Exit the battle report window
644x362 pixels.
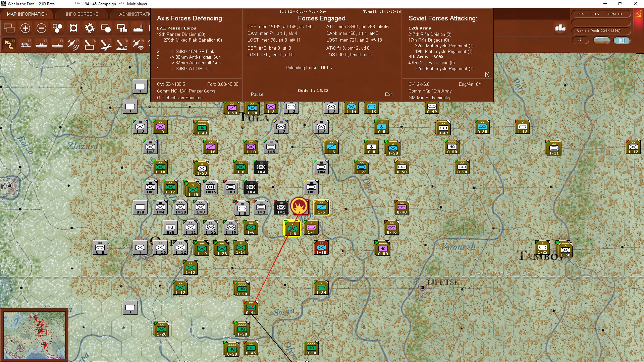tap(389, 95)
